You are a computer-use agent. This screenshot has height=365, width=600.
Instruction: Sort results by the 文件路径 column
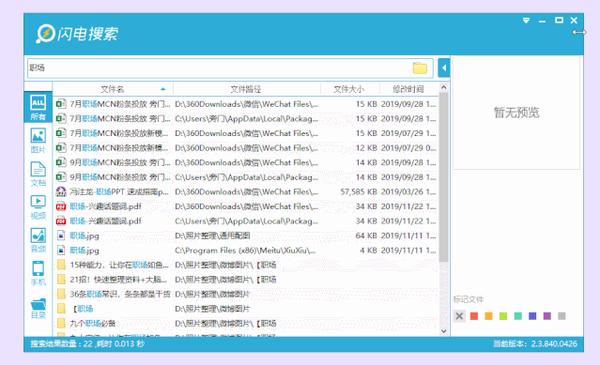(x=246, y=89)
